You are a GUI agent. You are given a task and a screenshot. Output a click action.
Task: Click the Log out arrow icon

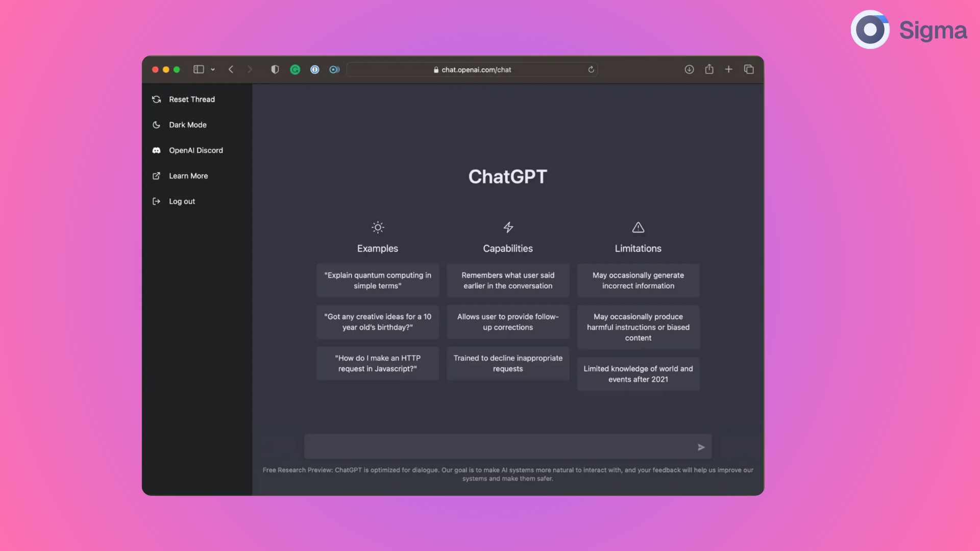point(157,202)
